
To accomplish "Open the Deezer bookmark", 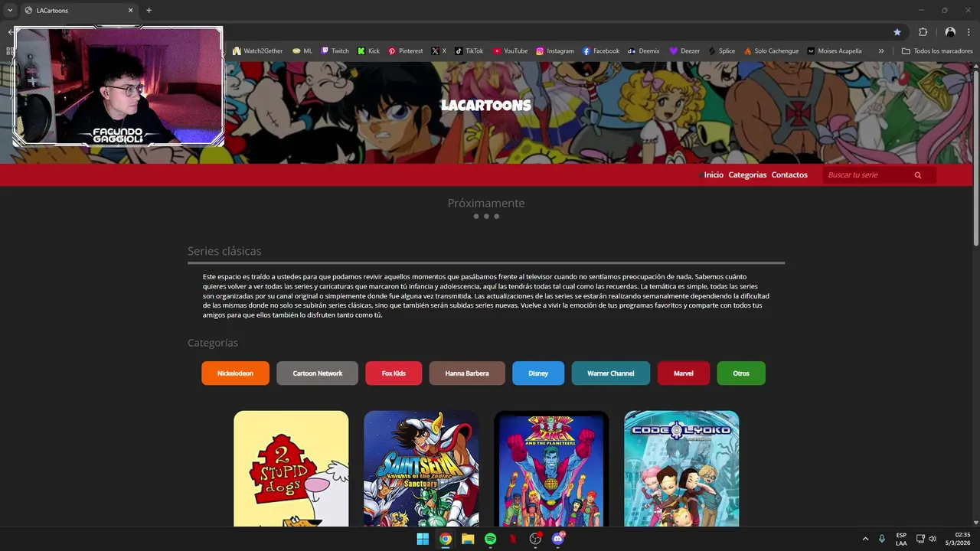I will pyautogui.click(x=684, y=51).
